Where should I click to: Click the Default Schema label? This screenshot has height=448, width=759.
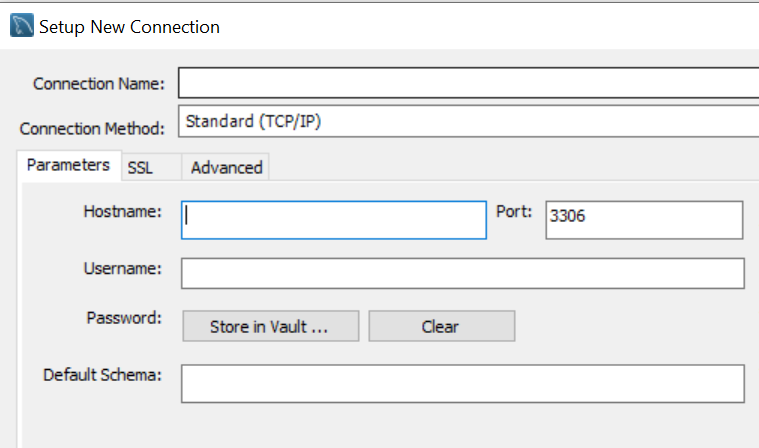103,375
